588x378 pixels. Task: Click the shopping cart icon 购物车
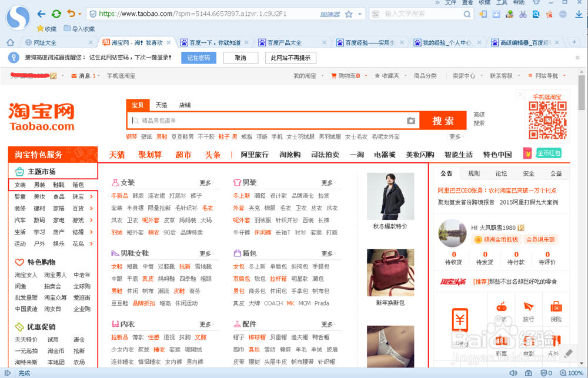click(x=334, y=76)
